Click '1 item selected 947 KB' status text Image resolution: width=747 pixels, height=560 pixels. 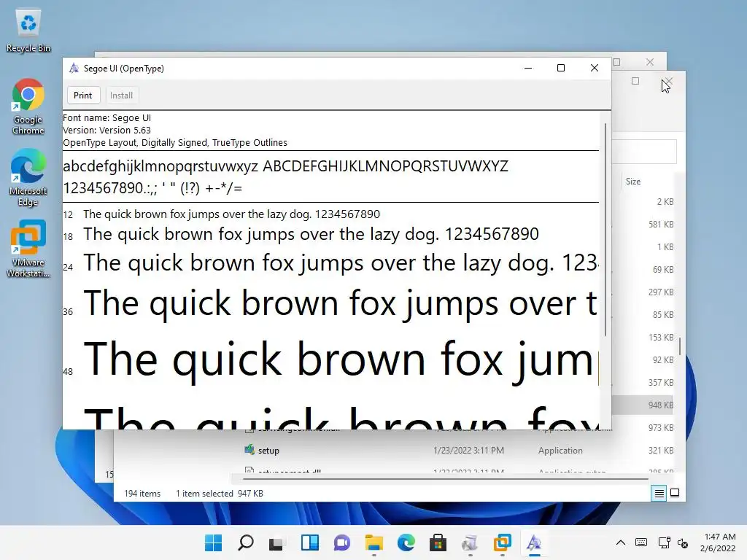(x=219, y=494)
